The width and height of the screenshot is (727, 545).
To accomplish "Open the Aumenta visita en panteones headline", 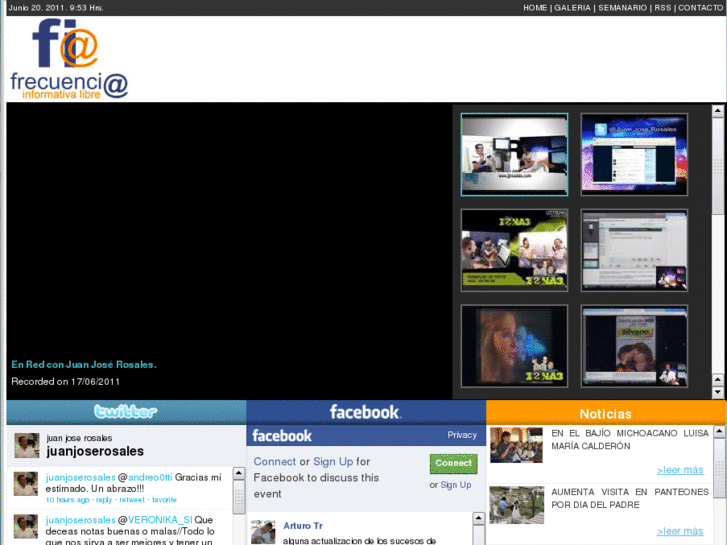I will pyautogui.click(x=630, y=499).
